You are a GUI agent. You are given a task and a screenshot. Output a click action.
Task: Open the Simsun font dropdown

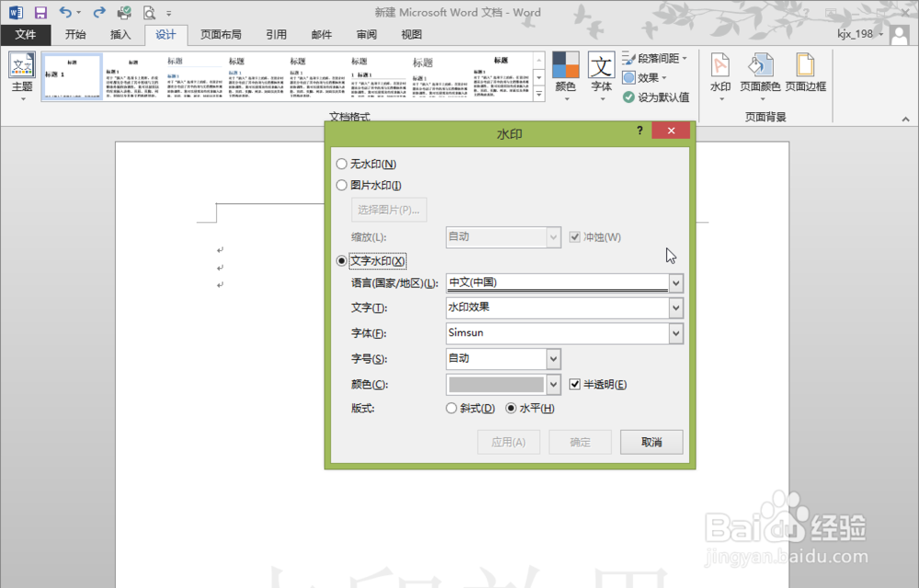(676, 333)
